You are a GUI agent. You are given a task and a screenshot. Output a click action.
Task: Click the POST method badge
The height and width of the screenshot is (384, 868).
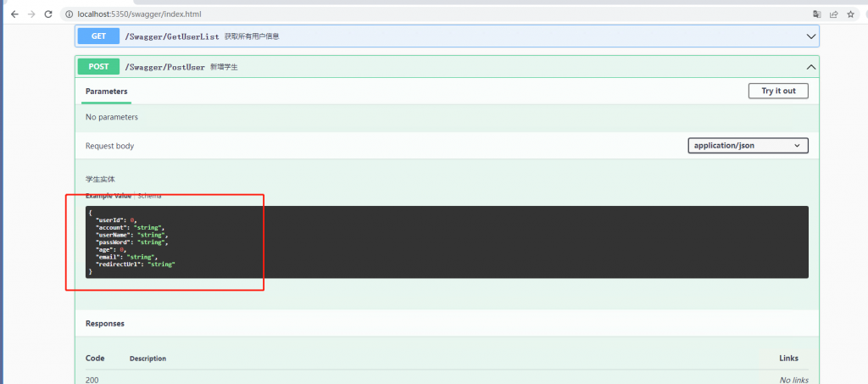tap(98, 67)
